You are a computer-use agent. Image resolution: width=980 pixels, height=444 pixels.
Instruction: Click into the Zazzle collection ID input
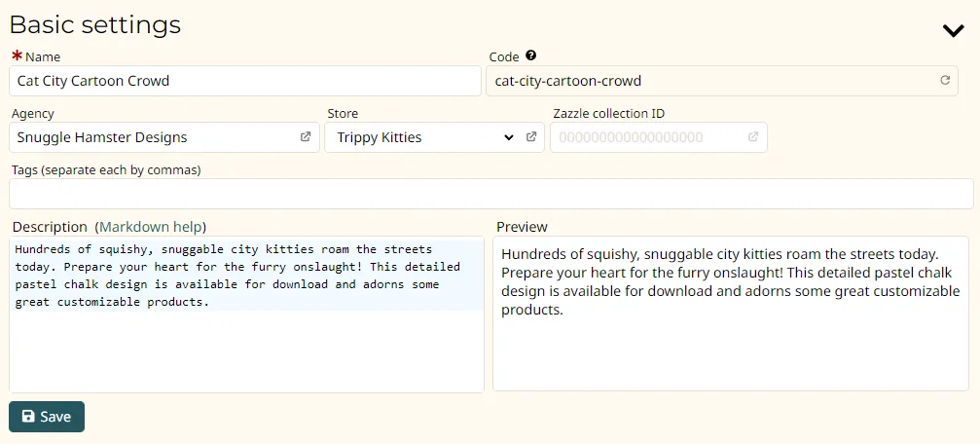(646, 137)
